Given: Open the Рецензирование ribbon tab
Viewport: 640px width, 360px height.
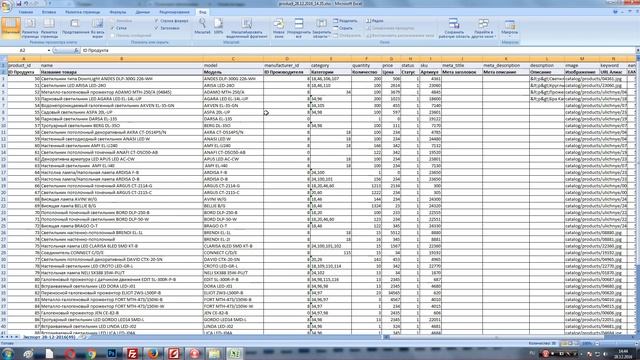Looking at the screenshot, I should pos(174,12).
